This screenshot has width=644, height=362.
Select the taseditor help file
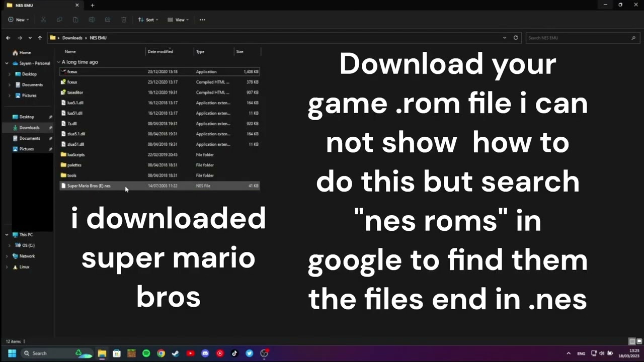pos(159,93)
